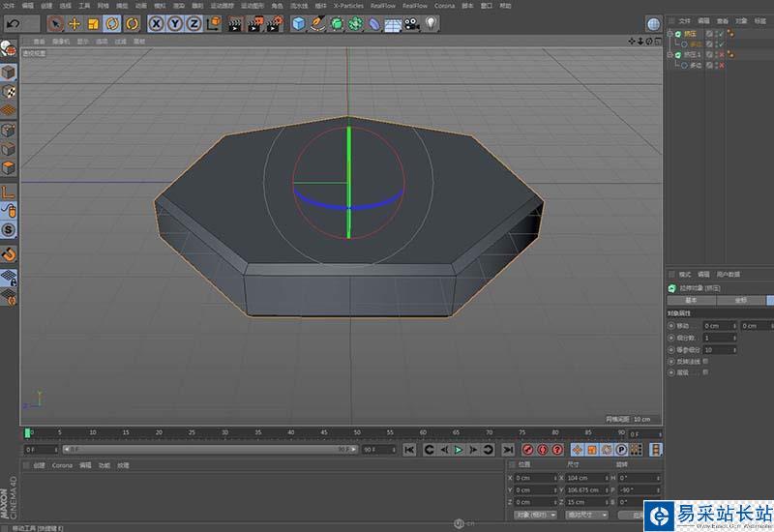774x532 pixels.
Task: Select the Move tool in the top toolbar
Action: tap(74, 22)
